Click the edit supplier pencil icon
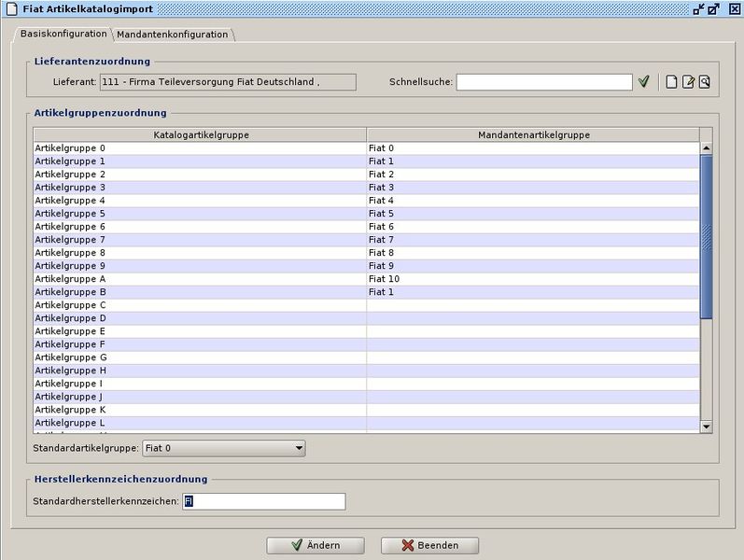Screen dimensions: 744x560 (x=688, y=82)
